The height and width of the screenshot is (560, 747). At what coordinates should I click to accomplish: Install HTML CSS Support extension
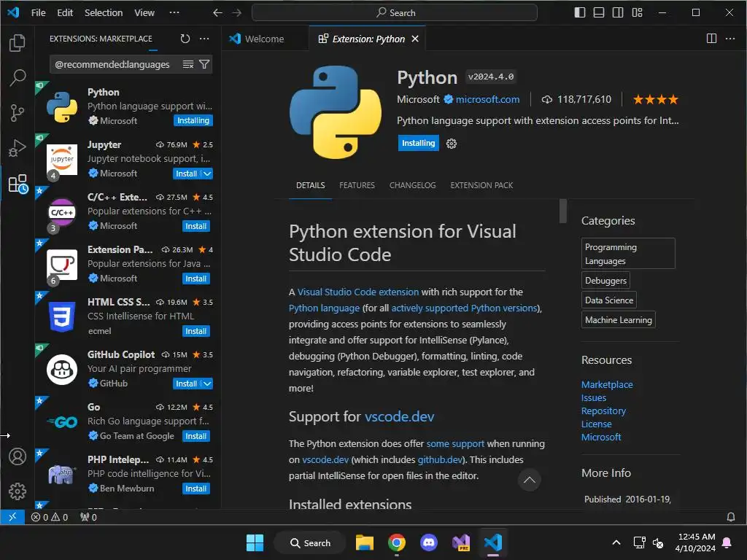click(196, 332)
